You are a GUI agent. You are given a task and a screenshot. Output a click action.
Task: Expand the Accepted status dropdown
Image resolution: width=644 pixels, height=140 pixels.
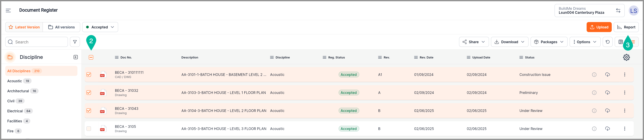tap(100, 27)
